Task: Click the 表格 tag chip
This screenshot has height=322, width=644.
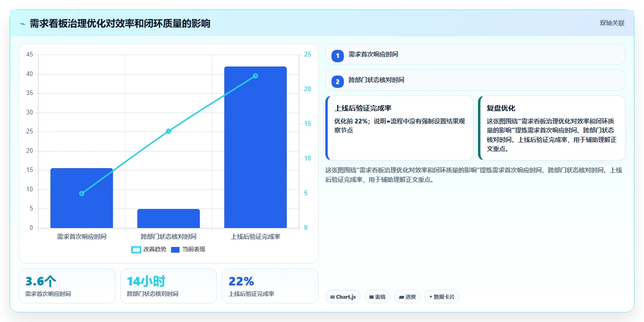Action: coord(377,297)
